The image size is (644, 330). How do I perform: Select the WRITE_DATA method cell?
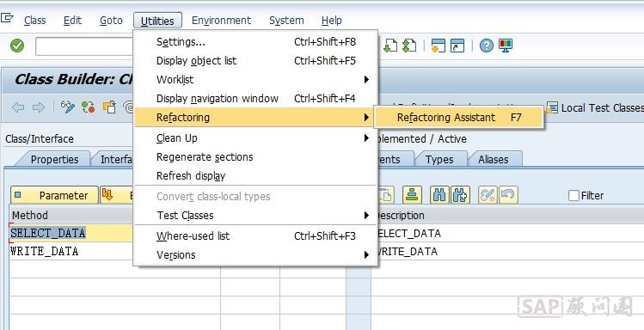71,251
